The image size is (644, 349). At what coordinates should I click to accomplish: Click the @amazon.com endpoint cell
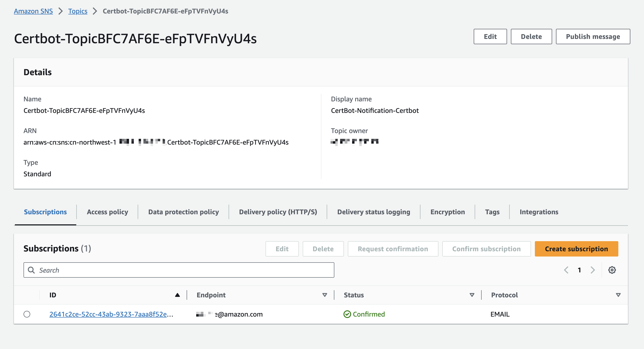229,314
